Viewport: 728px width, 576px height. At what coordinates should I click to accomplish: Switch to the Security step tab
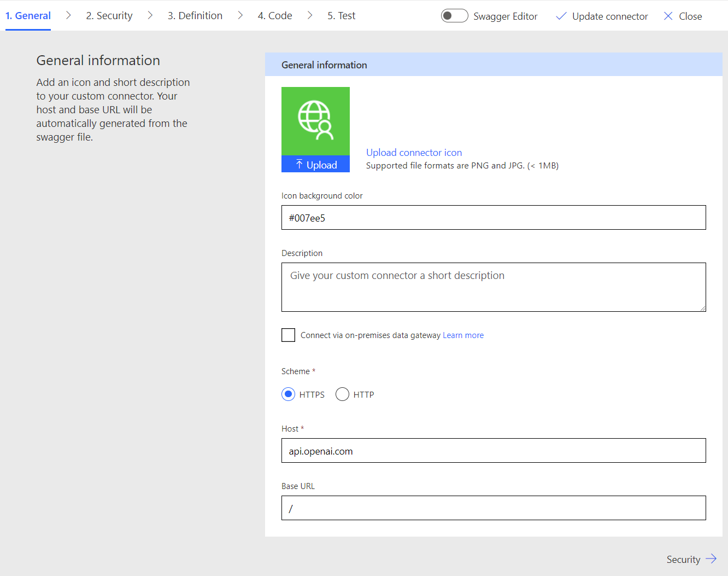coord(109,16)
